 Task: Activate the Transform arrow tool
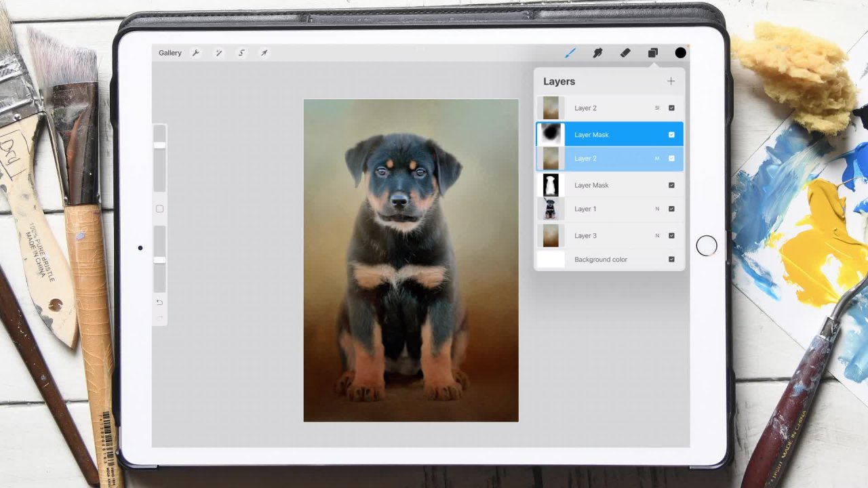[264, 53]
